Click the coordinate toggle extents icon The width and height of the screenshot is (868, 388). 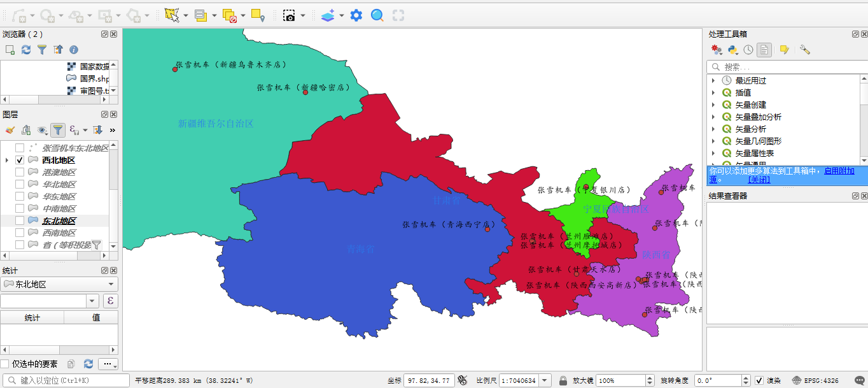463,380
